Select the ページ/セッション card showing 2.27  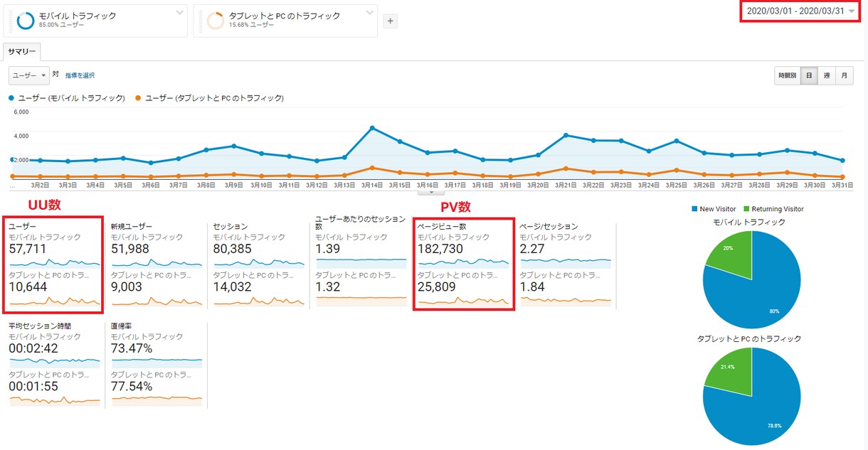566,264
